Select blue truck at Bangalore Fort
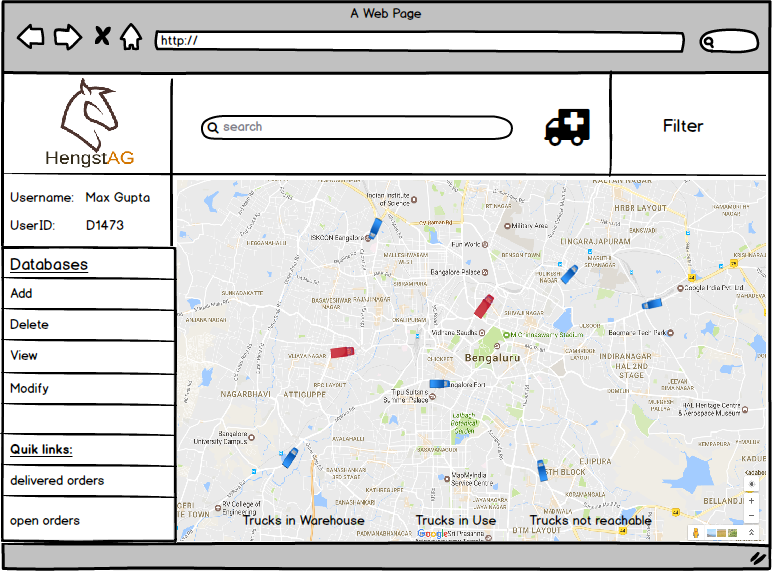Screen dimensions: 772x571 440,383
